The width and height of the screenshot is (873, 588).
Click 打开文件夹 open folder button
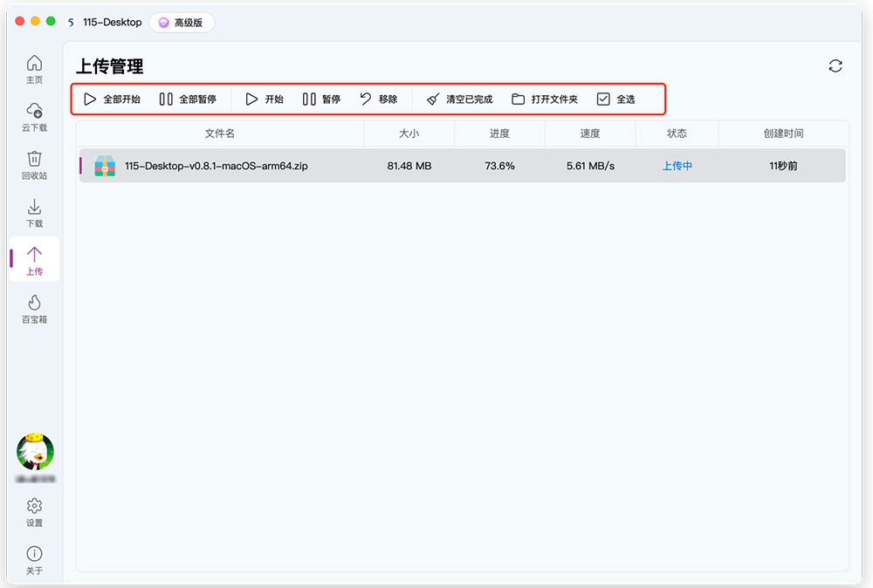click(545, 99)
